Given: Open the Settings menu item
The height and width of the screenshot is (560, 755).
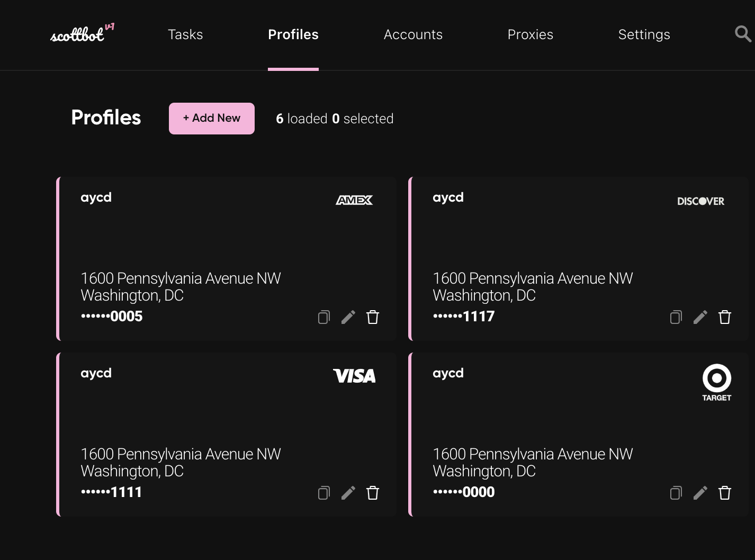Looking at the screenshot, I should [x=644, y=34].
